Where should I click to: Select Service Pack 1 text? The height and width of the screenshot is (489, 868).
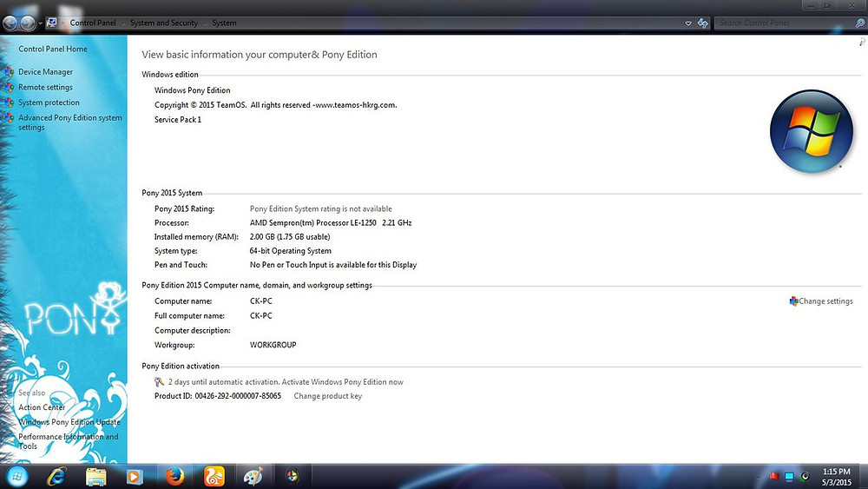(178, 120)
